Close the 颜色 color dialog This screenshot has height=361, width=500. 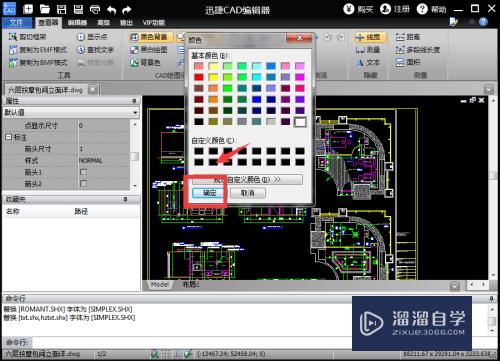299,38
